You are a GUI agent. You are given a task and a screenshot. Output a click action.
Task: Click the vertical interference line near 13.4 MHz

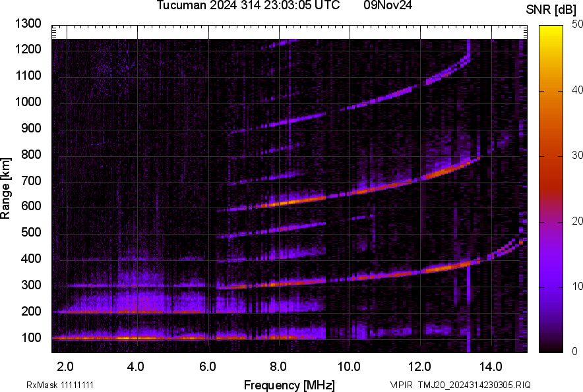click(x=468, y=198)
